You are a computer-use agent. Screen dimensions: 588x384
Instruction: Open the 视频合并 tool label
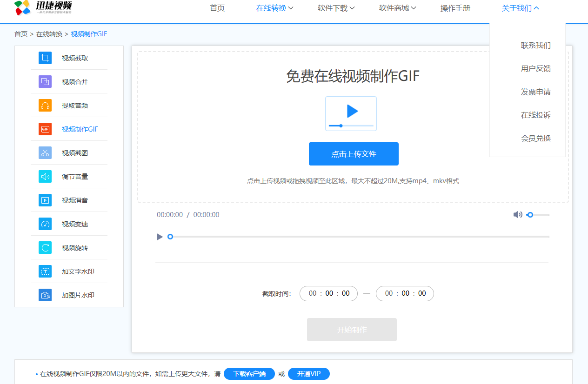[x=75, y=82]
